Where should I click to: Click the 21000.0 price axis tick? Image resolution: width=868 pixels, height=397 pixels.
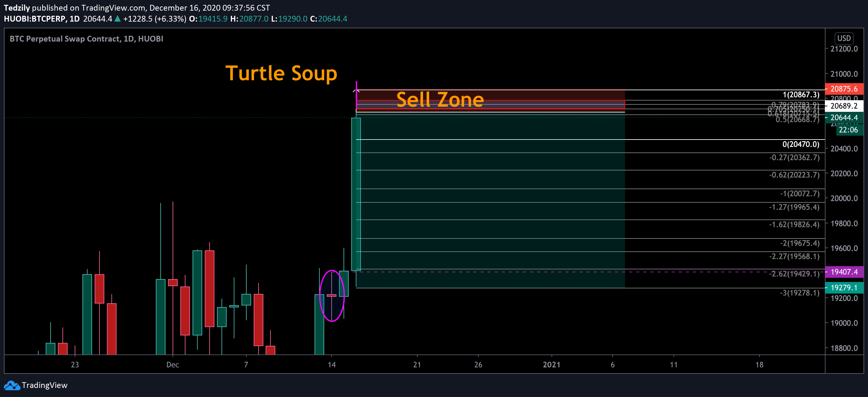(x=844, y=74)
